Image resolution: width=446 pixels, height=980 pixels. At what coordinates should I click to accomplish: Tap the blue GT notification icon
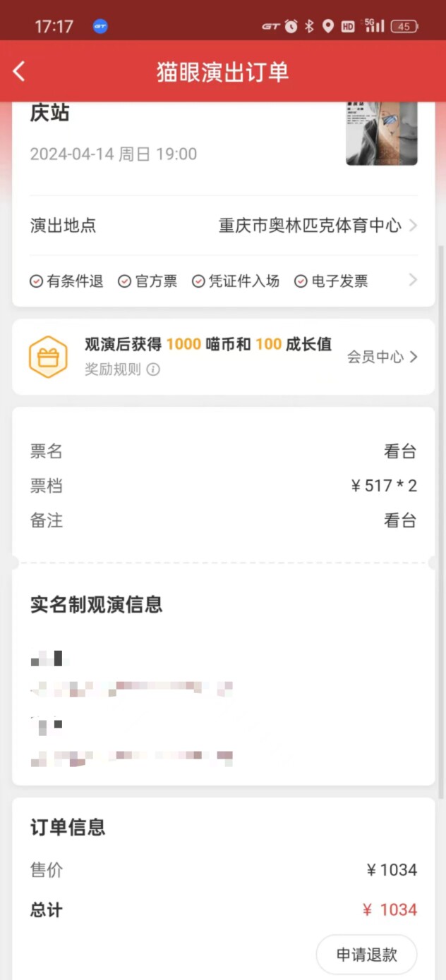(x=100, y=27)
